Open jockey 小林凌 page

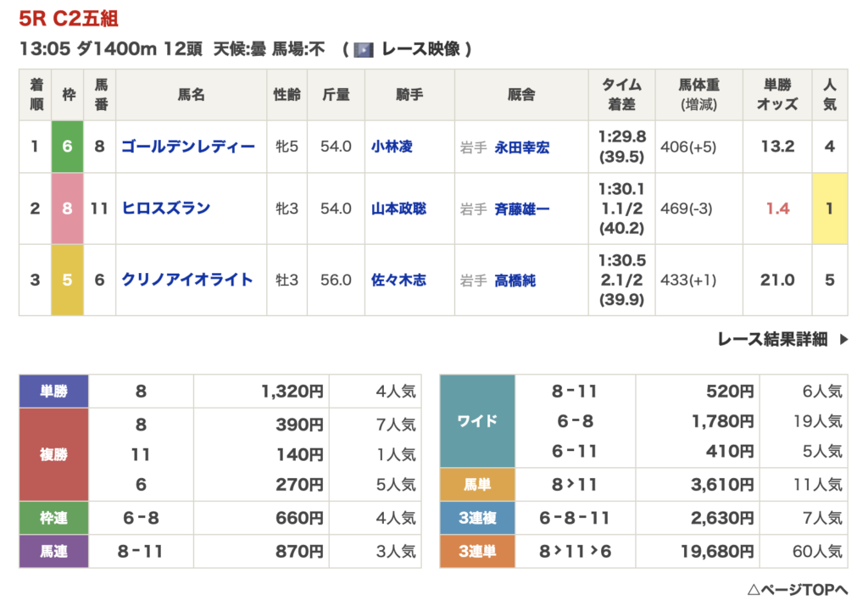point(392,147)
